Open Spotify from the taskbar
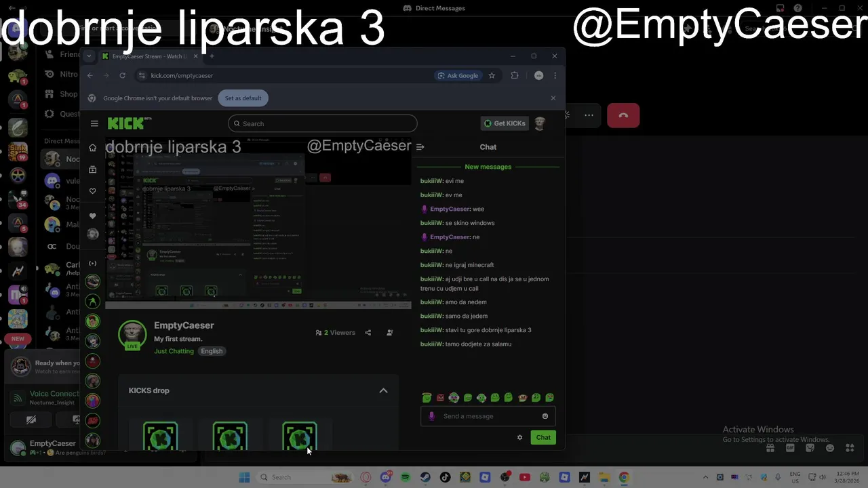 (x=406, y=477)
